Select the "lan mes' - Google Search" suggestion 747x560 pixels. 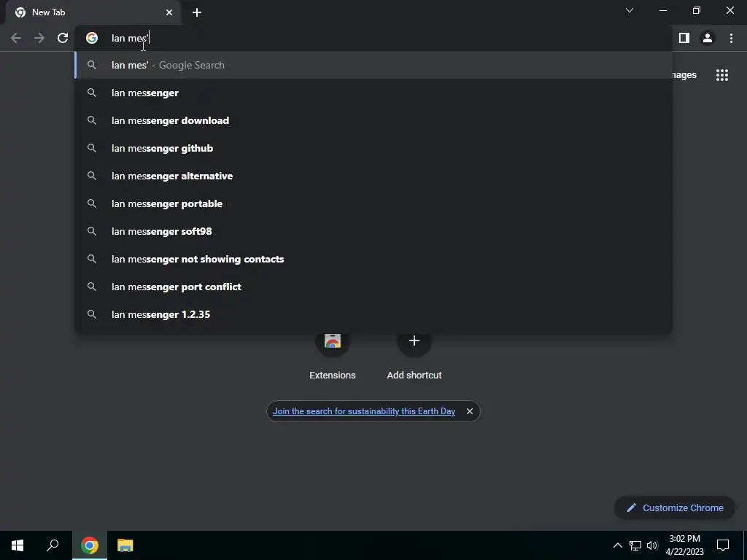click(373, 65)
